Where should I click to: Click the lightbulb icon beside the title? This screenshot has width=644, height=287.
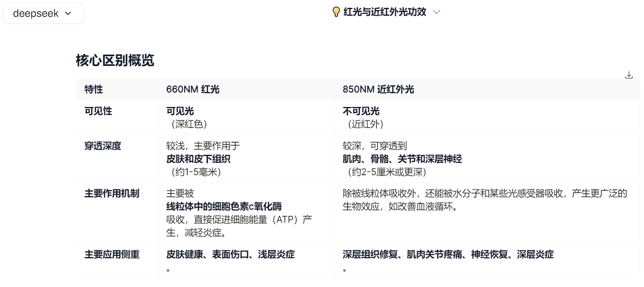tap(336, 12)
